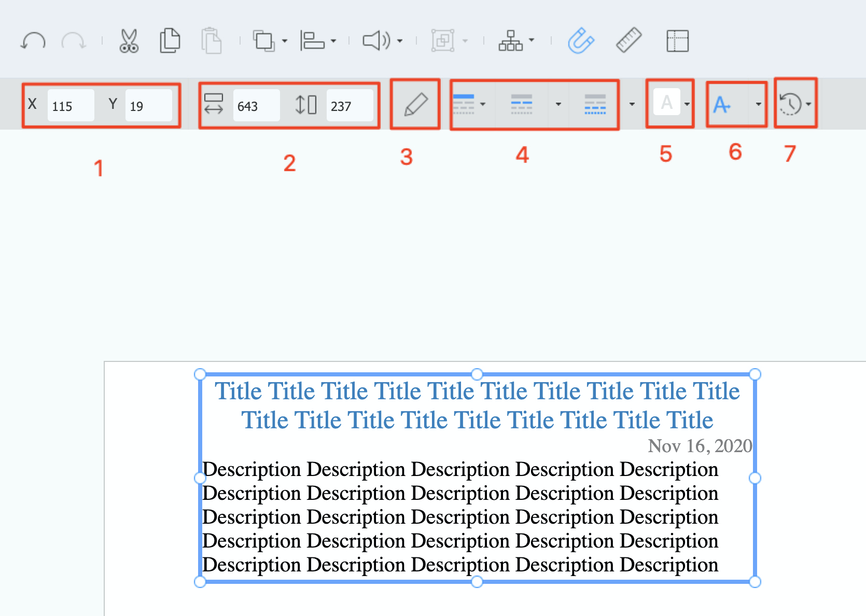Click the group elements icon

click(443, 40)
